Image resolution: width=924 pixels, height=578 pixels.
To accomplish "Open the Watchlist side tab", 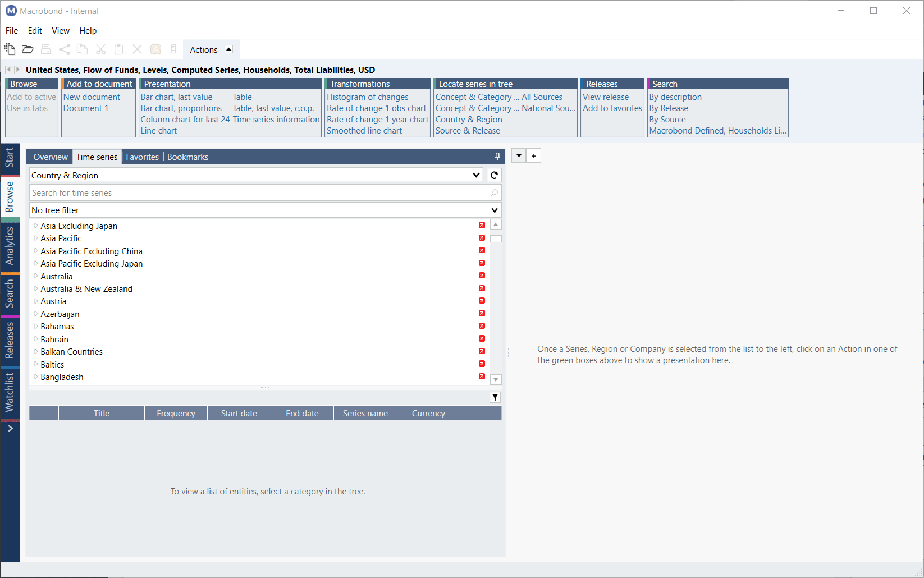I will point(10,393).
